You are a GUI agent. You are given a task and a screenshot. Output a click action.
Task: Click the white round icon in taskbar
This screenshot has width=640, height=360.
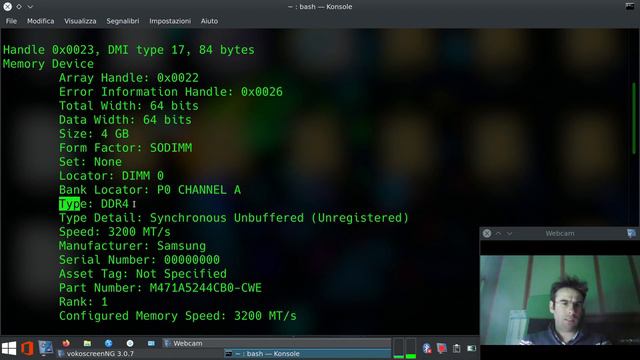click(x=130, y=343)
